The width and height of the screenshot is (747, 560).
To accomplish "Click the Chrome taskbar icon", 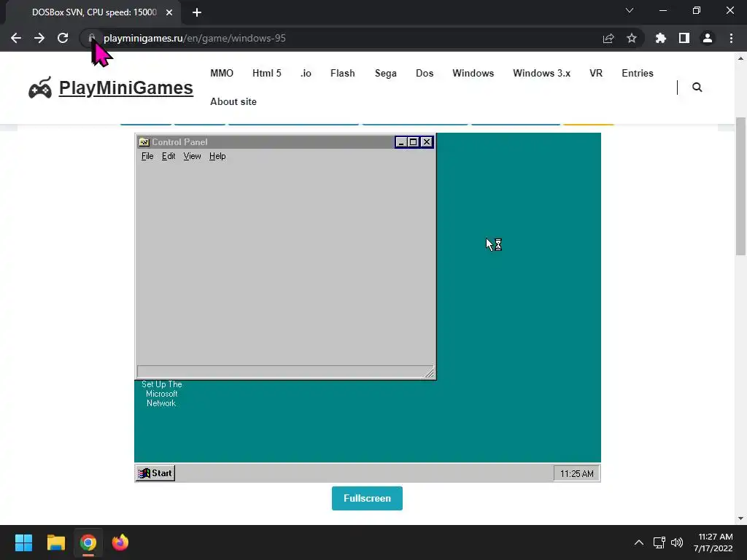I will (x=88, y=542).
